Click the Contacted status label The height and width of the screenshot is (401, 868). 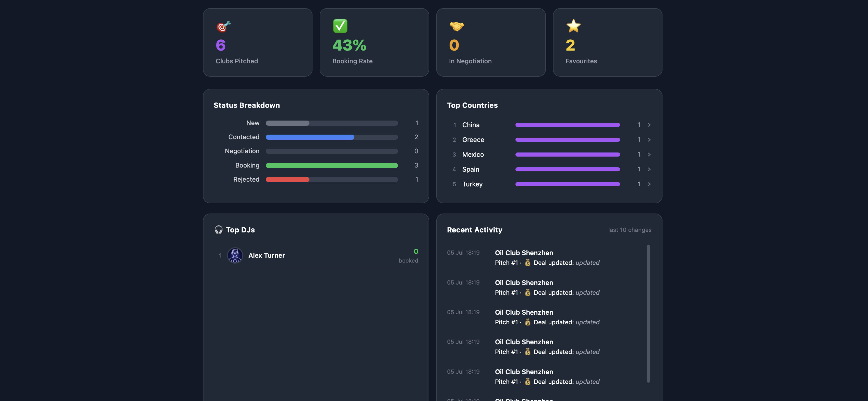pyautogui.click(x=244, y=137)
